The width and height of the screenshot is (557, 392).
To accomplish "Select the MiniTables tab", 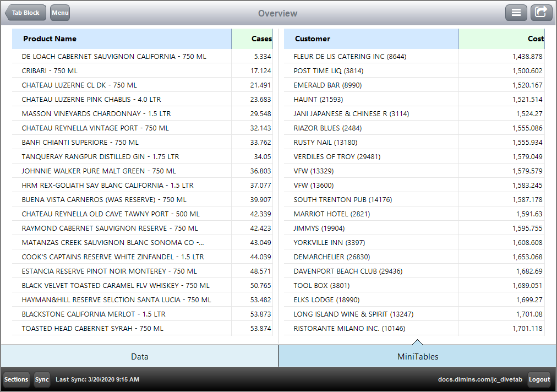I will (x=418, y=356).
